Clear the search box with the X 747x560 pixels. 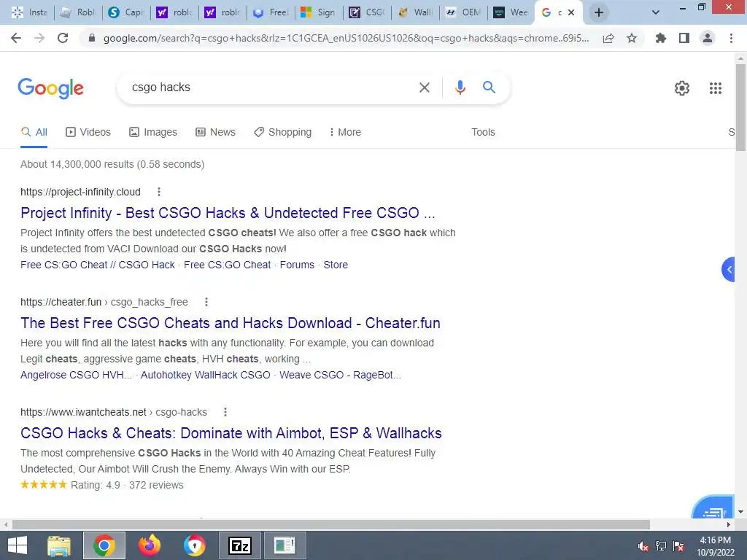pos(424,87)
